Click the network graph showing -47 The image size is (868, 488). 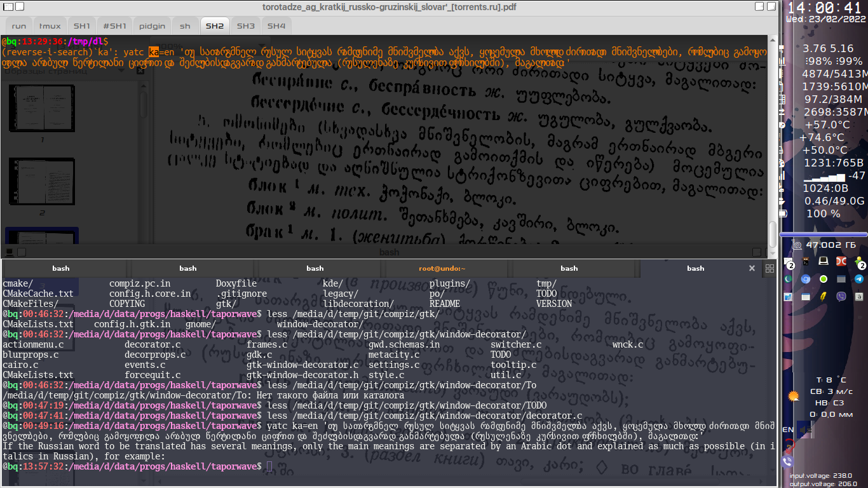click(834, 175)
